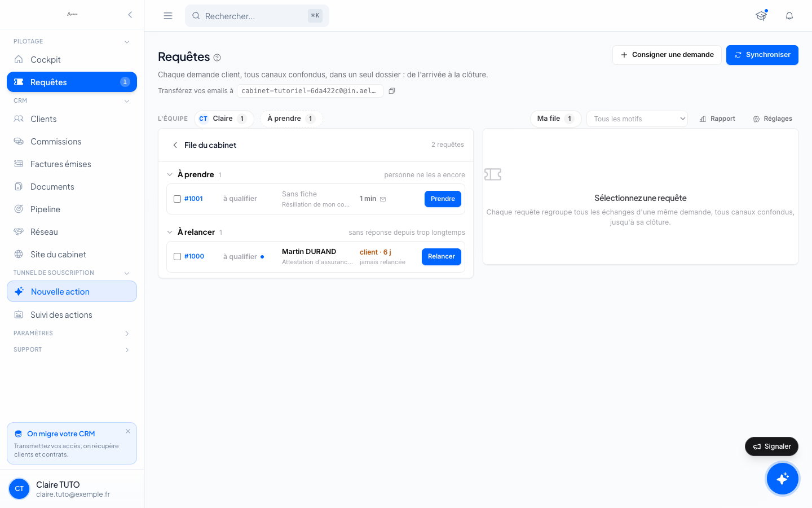This screenshot has height=508, width=812.
Task: Open Commissions in the sidebar
Action: point(72,142)
